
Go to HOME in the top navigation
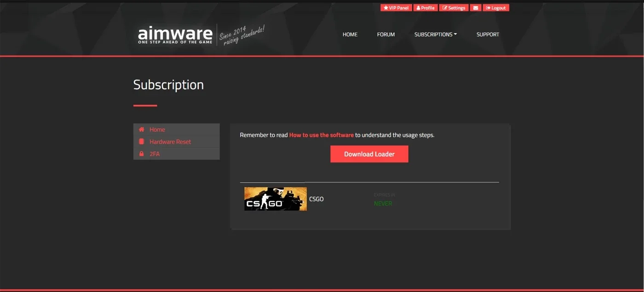click(350, 35)
